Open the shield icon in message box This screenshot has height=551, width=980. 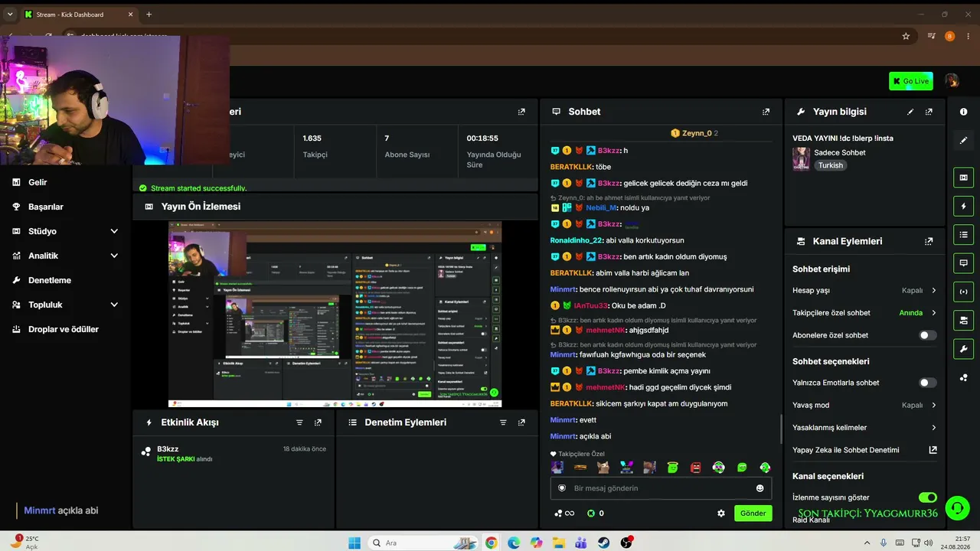[561, 488]
